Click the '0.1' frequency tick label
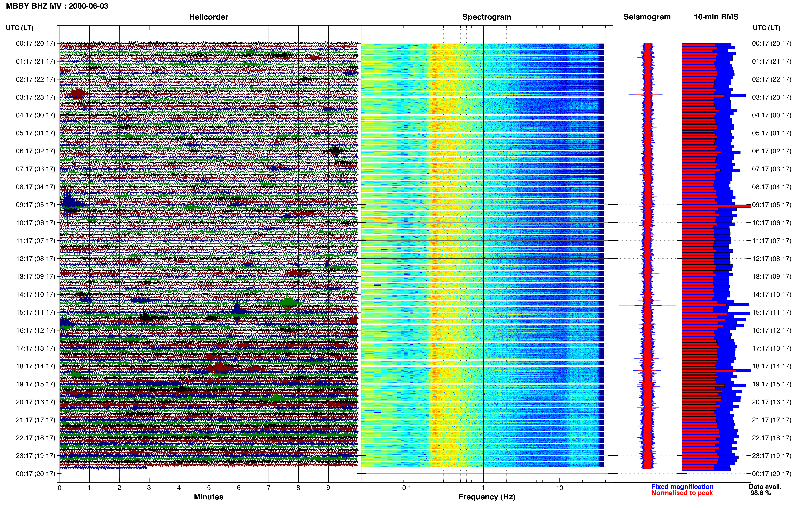The height and width of the screenshot is (508, 812). 407,487
